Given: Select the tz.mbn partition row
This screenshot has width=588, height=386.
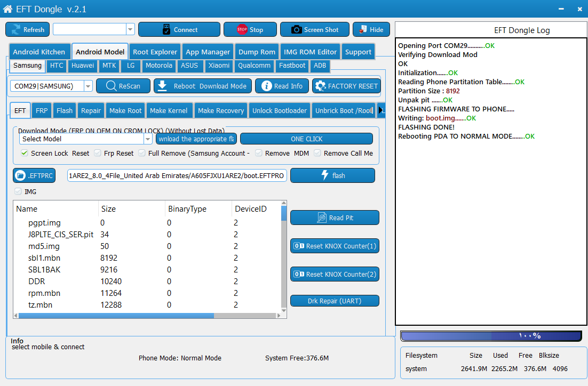Looking at the screenshot, I should [x=147, y=304].
